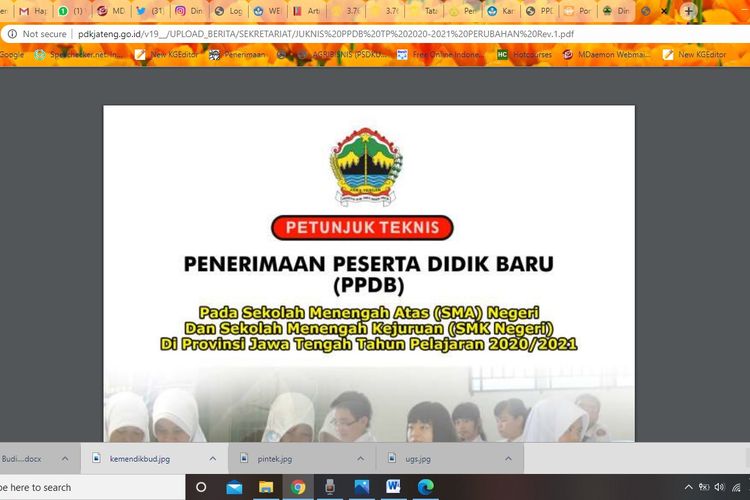
Task: Open a new tab with the plus button
Action: 688,11
